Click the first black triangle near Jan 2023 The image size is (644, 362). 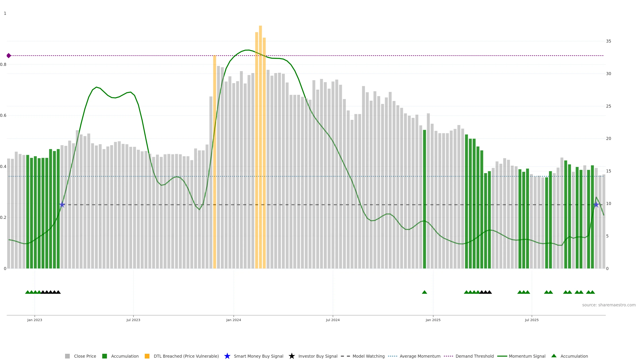pyautogui.click(x=43, y=292)
